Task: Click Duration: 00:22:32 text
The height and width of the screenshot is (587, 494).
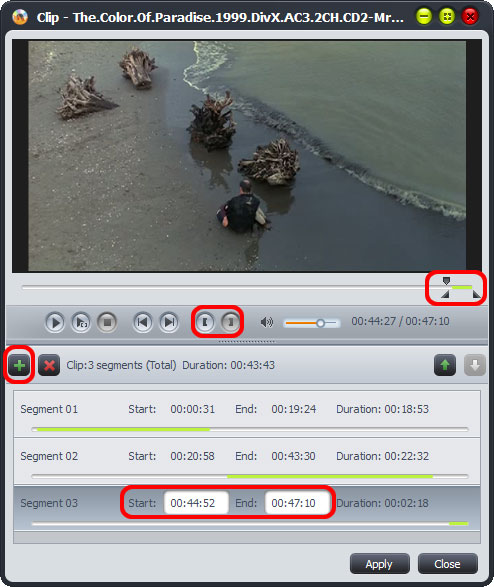Action: (x=382, y=456)
